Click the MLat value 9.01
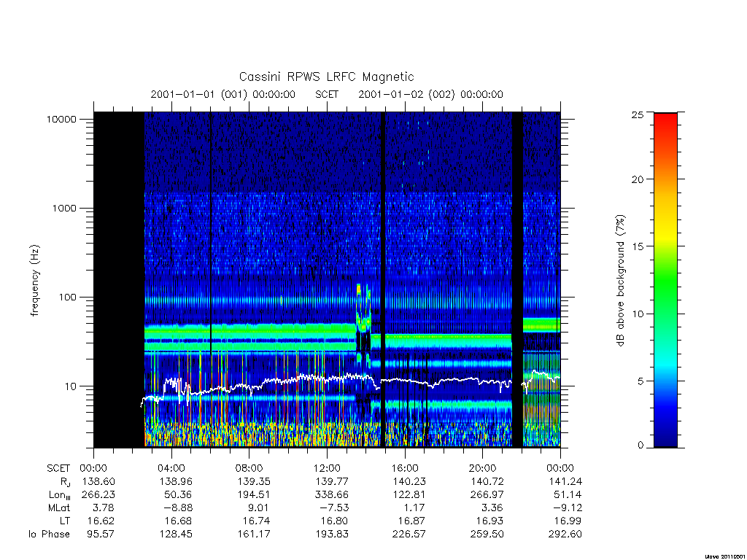Screen dimensions: 747x560 (259, 507)
